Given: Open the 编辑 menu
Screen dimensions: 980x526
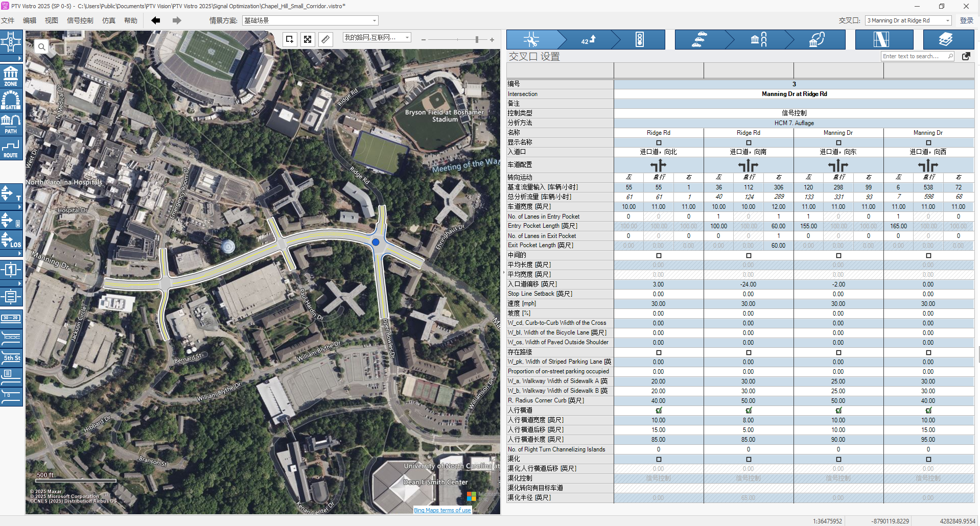Looking at the screenshot, I should coord(30,20).
